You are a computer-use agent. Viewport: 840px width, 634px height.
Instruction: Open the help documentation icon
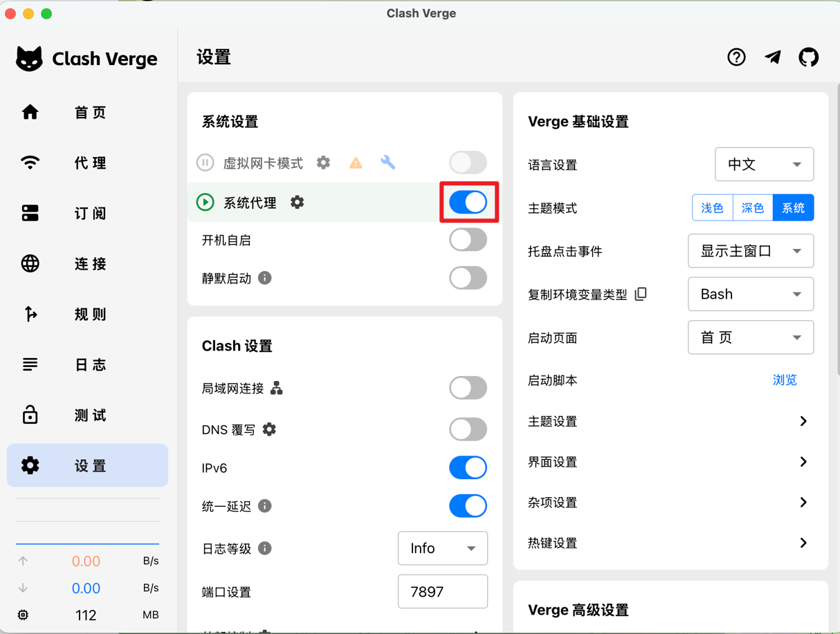(736, 57)
